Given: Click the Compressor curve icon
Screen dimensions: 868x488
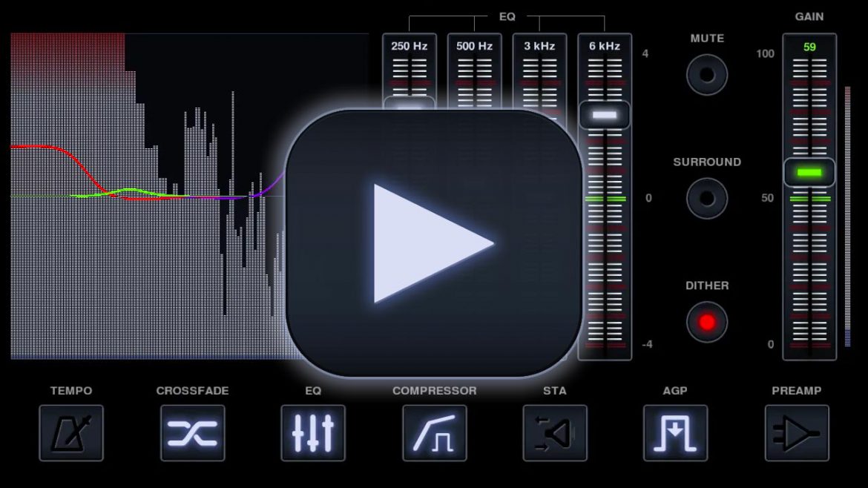Looking at the screenshot, I should click(x=434, y=433).
